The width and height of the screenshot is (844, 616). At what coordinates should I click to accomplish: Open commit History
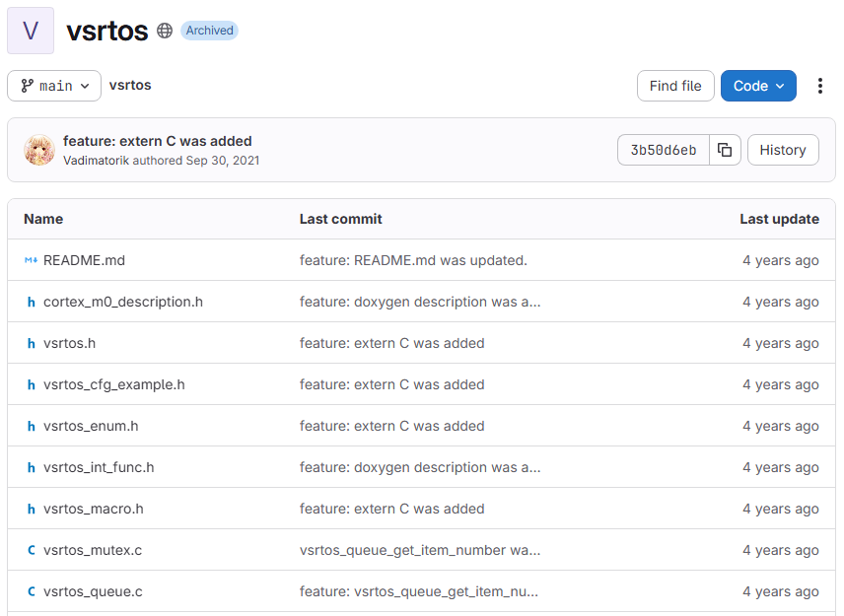[783, 150]
